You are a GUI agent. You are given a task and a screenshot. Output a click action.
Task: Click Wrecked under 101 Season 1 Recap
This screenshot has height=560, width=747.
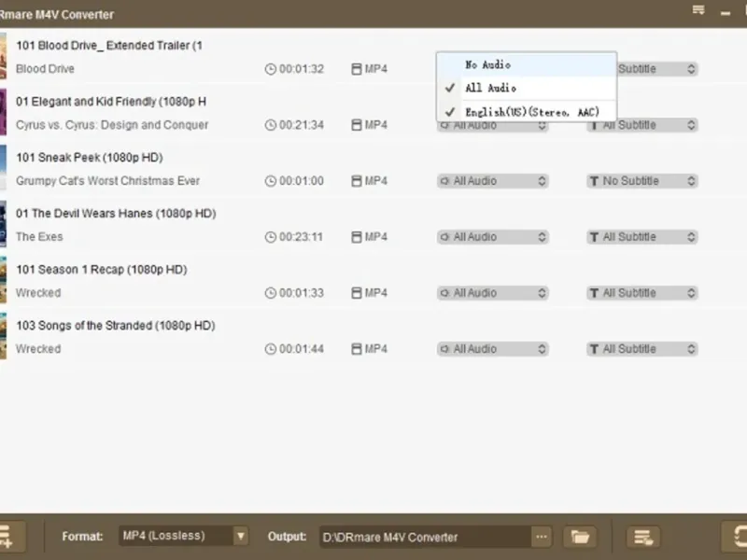(38, 293)
